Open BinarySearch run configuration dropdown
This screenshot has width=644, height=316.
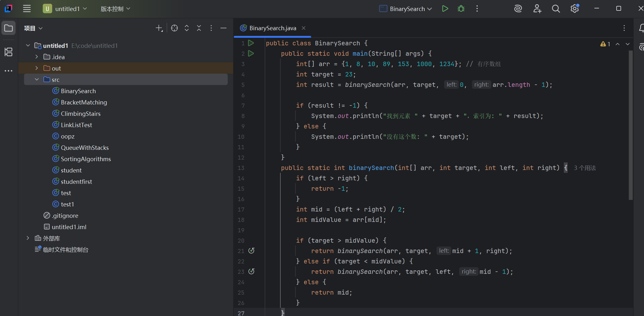(406, 9)
